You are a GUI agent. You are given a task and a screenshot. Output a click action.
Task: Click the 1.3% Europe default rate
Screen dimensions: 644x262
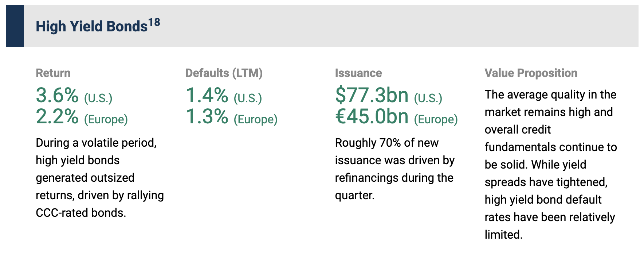coord(207,117)
